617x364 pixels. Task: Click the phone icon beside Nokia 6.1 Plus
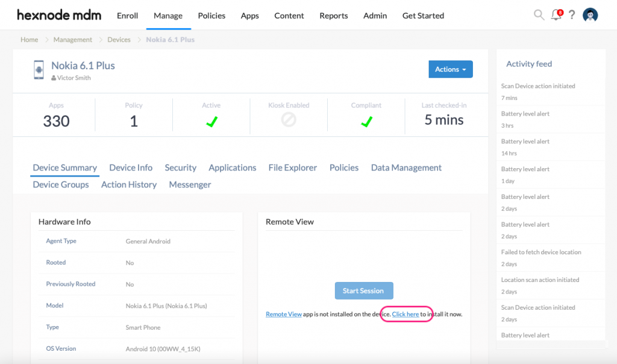(39, 71)
